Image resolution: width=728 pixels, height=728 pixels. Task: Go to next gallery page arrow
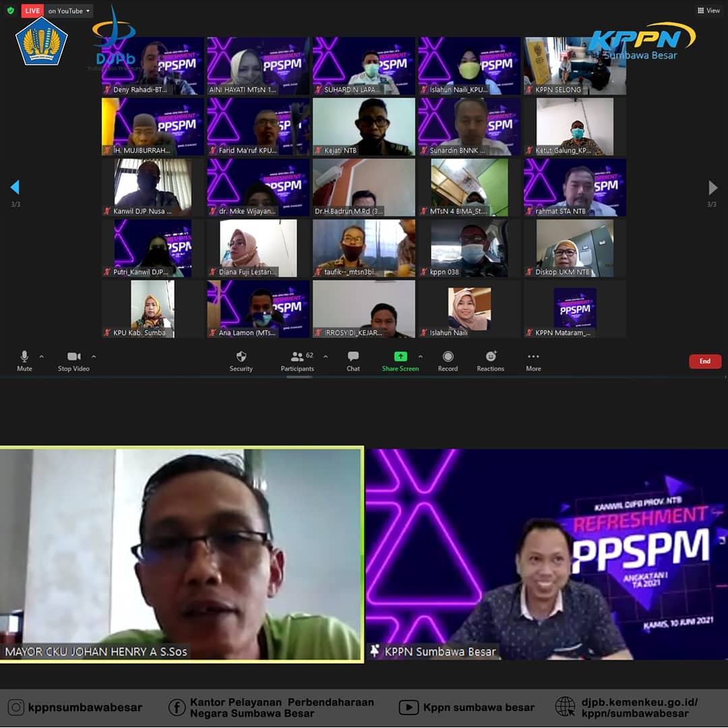click(x=712, y=187)
